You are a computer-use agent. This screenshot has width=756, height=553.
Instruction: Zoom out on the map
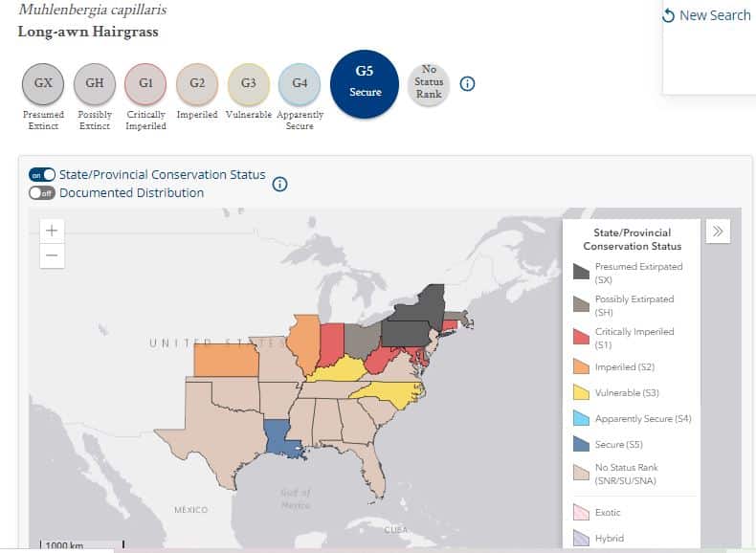point(52,255)
